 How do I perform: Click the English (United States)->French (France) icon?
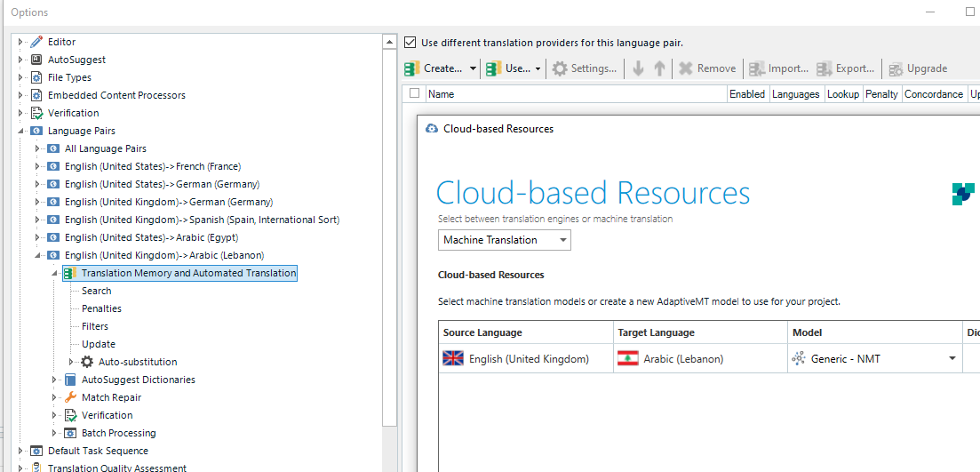tap(53, 166)
